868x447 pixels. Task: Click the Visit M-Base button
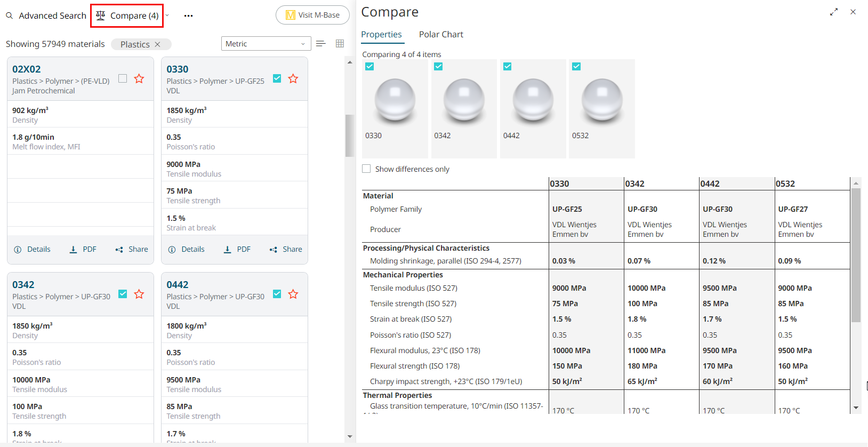pos(312,15)
